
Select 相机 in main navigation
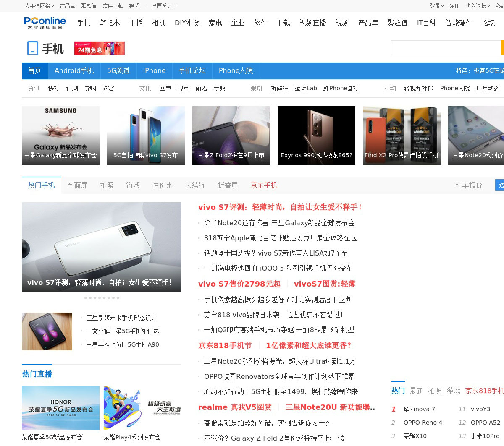pyautogui.click(x=158, y=23)
